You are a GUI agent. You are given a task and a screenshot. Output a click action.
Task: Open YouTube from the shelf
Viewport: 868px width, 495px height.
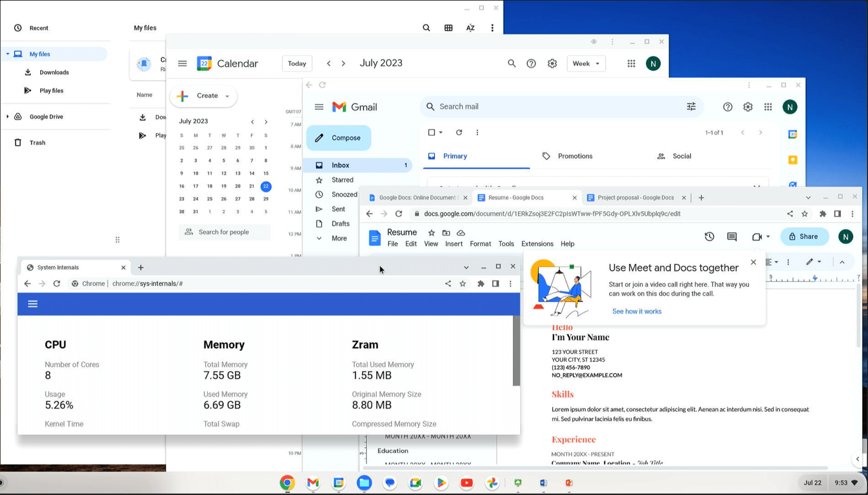tap(467, 483)
